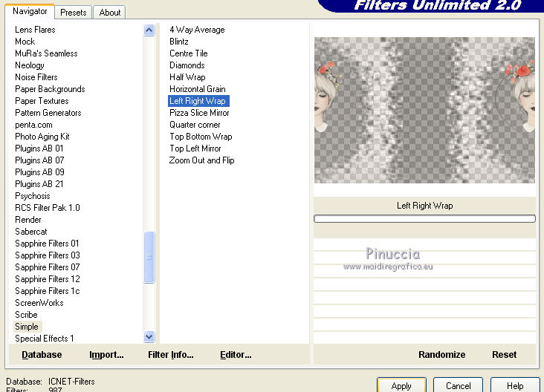Select the Simple category
Image resolution: width=544 pixels, height=392 pixels.
pos(27,327)
